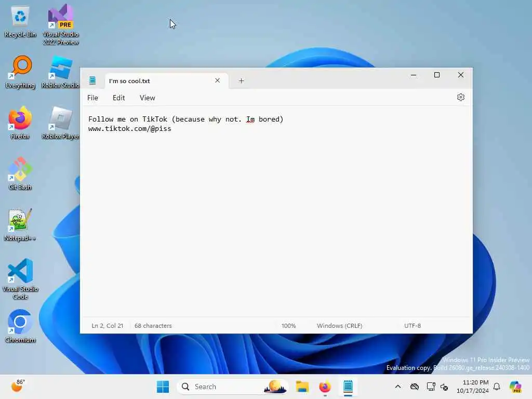This screenshot has width=532, height=399.
Task: Open Notepad settings gear icon
Action: (460, 97)
